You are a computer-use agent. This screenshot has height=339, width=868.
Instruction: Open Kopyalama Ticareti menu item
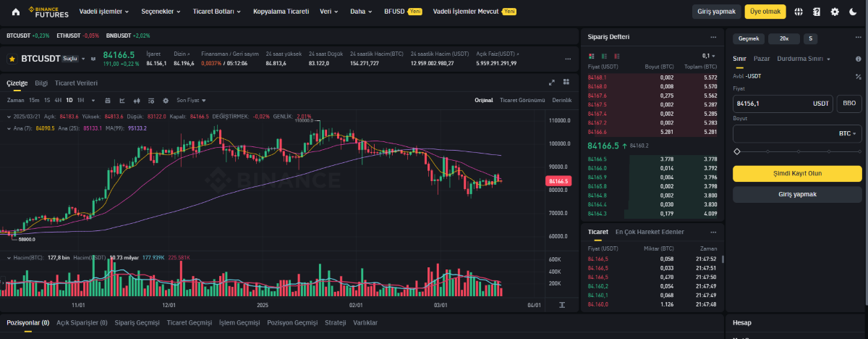281,12
